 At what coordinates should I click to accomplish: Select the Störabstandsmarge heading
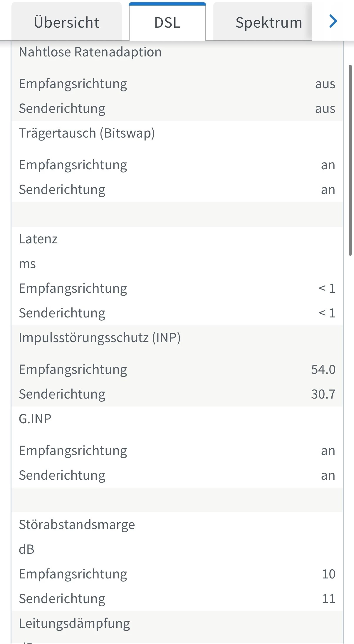click(x=77, y=525)
